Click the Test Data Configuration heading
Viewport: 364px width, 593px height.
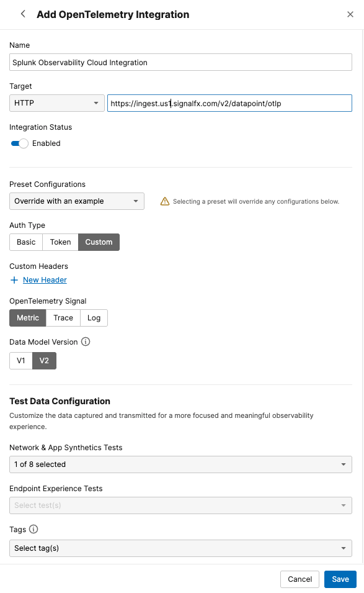pyautogui.click(x=60, y=401)
